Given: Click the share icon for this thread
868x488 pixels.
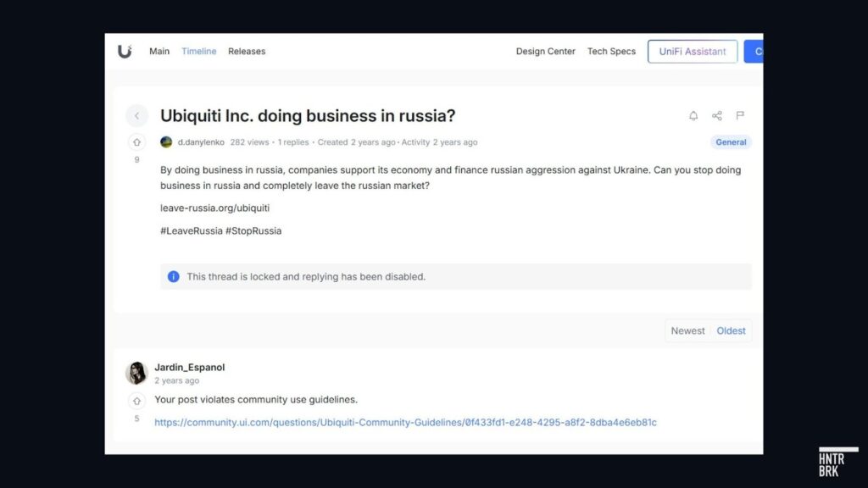Looking at the screenshot, I should [x=717, y=116].
